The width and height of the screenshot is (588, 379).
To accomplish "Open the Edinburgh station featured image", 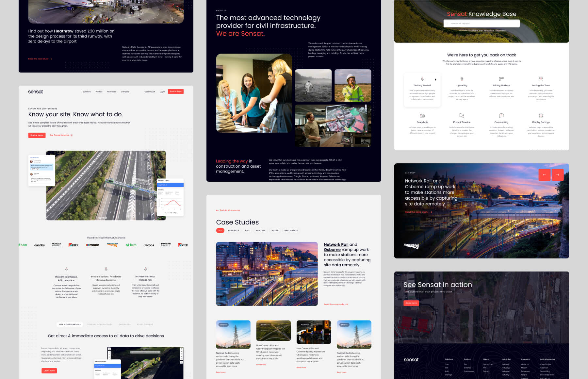I will [x=267, y=274].
